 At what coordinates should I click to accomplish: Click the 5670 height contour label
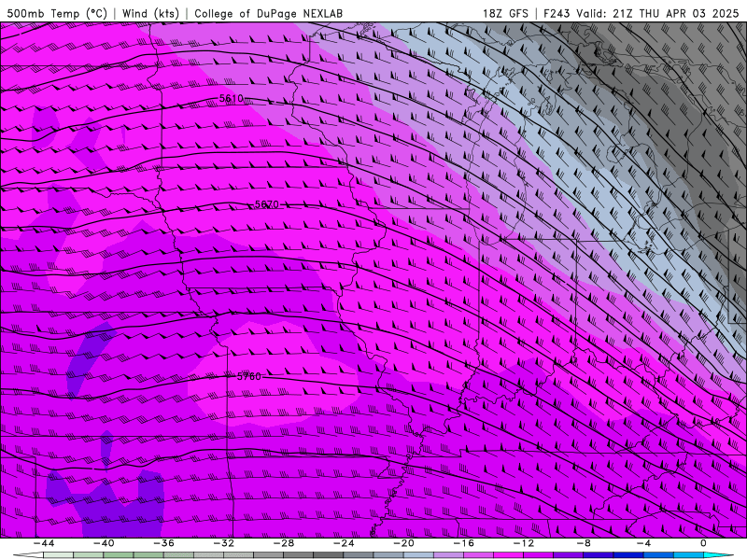267,204
